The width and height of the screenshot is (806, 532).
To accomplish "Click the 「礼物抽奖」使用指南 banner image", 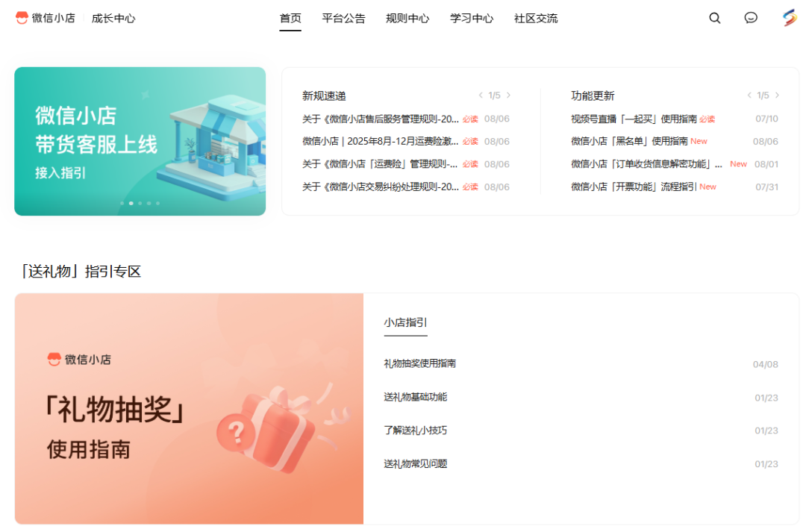I will pos(189,409).
